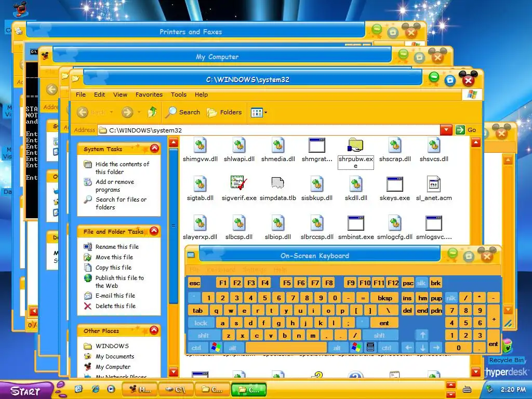532x399 pixels.
Task: Click the tab key on On-Screen Keyboard
Action: [197, 311]
